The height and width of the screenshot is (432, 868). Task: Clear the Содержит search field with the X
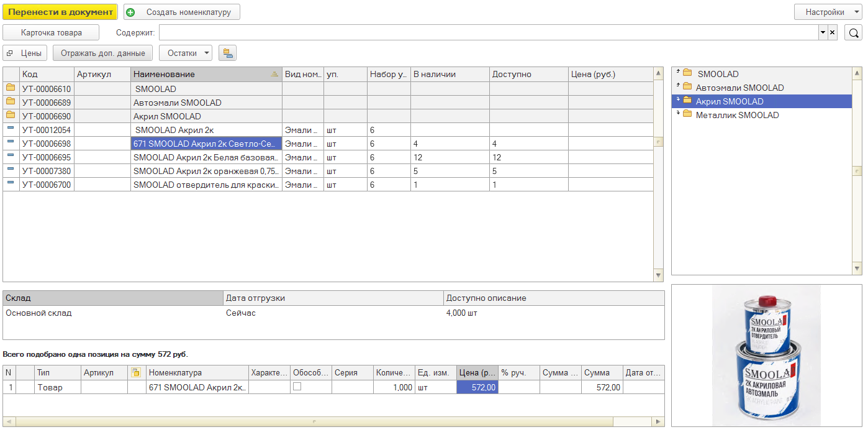tap(833, 33)
